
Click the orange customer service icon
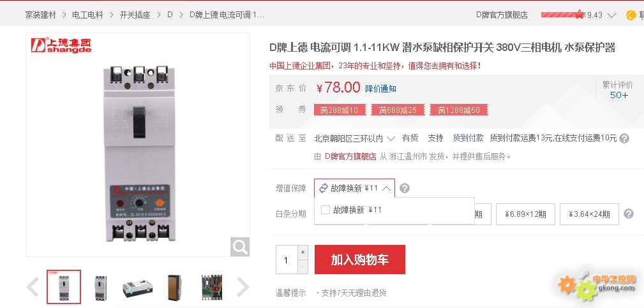point(631,15)
